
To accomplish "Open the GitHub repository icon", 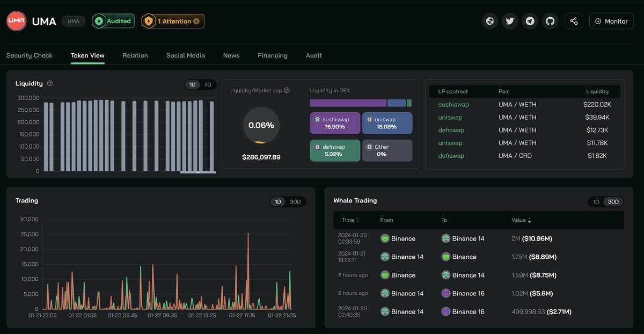I will 550,21.
